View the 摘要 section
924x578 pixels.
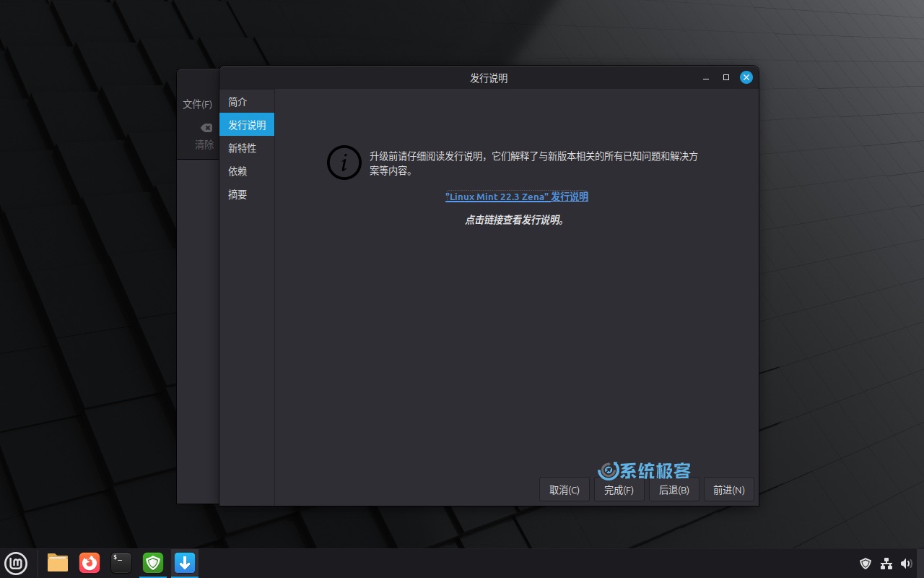237,194
